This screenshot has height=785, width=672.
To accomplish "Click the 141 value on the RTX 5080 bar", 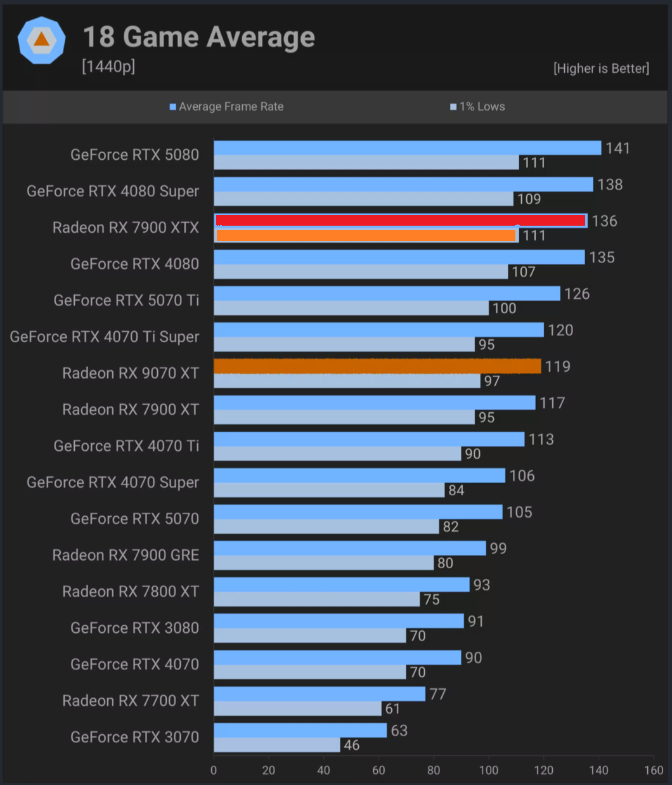I will click(x=617, y=148).
